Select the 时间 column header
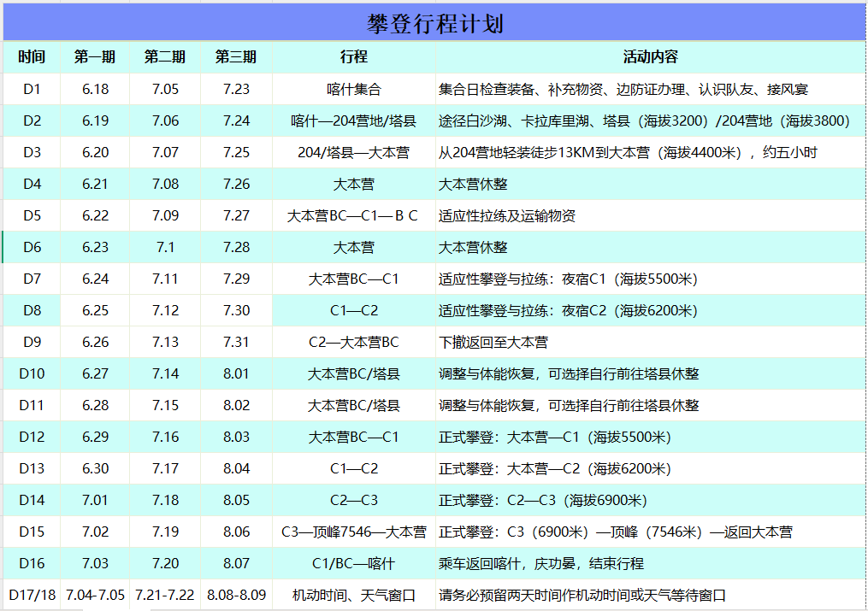Viewport: 868px width, 611px height. 32,57
